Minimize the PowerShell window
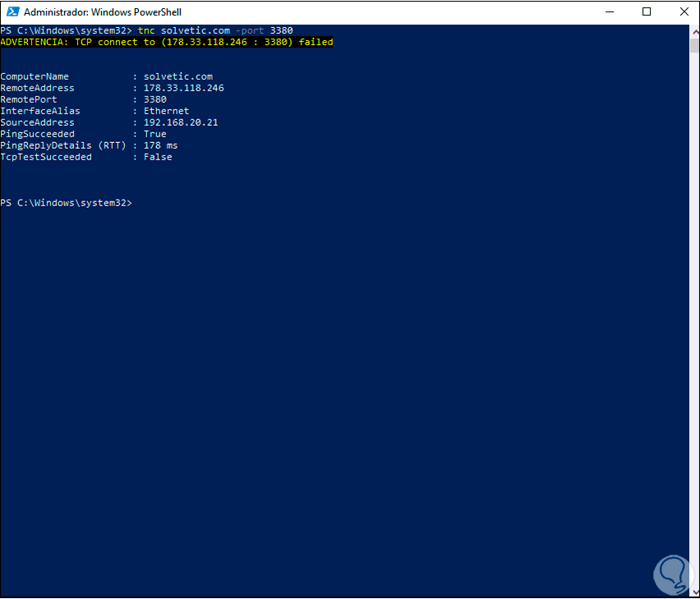Viewport: 700px width, 599px height. pyautogui.click(x=610, y=12)
